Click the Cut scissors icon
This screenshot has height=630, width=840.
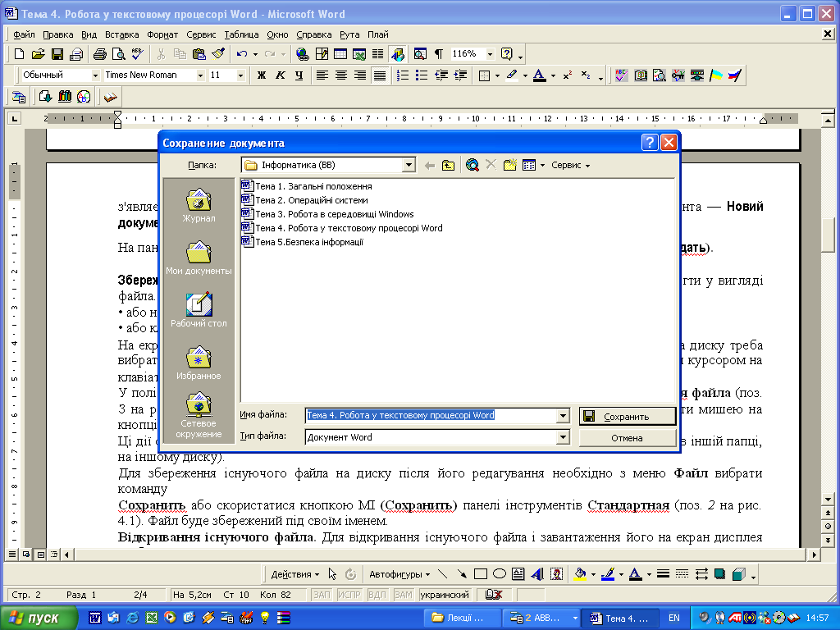[161, 54]
